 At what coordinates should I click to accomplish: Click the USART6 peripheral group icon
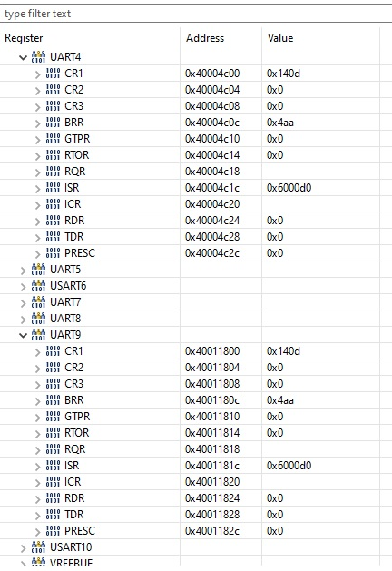38,285
